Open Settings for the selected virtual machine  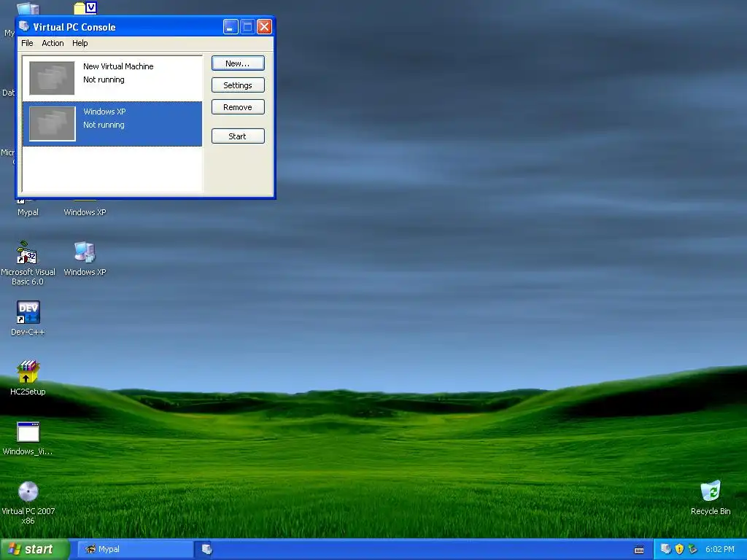coord(238,85)
